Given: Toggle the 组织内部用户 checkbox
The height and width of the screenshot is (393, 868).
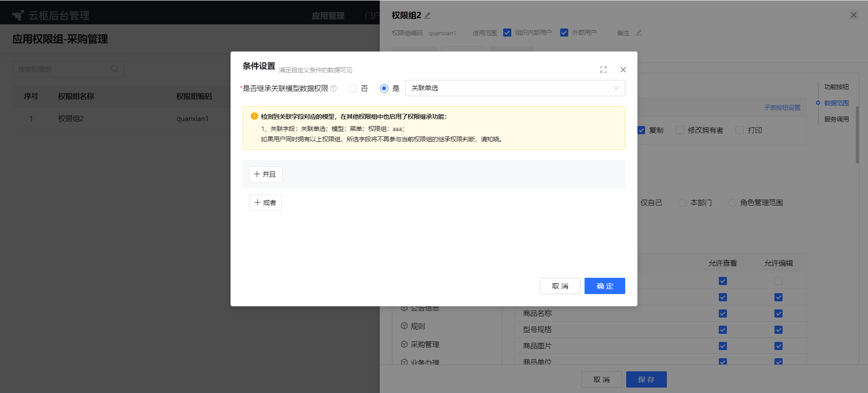Looking at the screenshot, I should point(507,33).
